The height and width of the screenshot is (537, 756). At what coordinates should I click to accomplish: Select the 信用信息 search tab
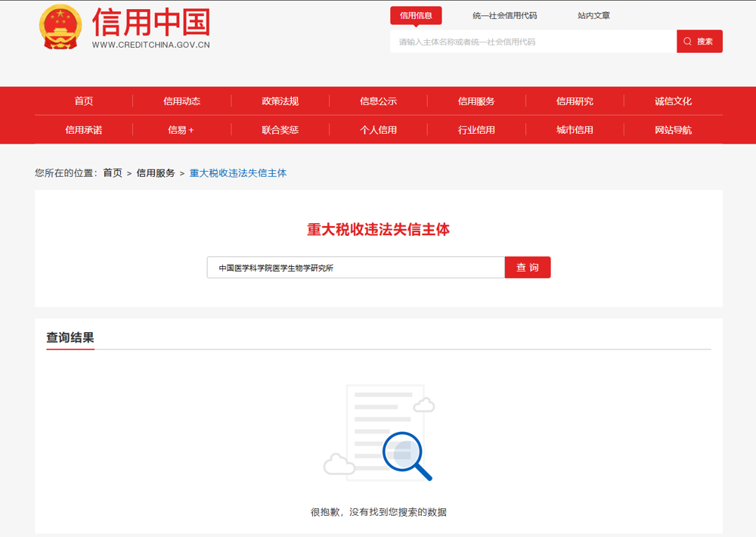click(x=416, y=15)
